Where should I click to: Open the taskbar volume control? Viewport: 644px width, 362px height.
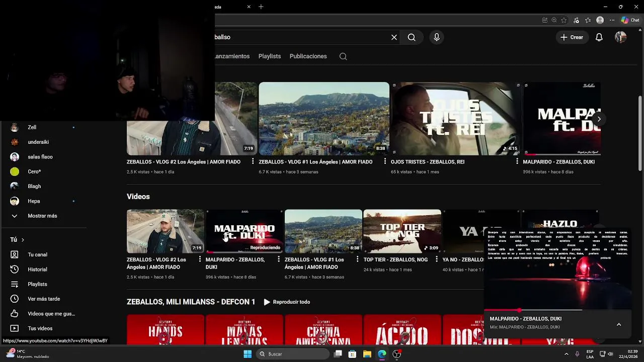click(x=611, y=354)
